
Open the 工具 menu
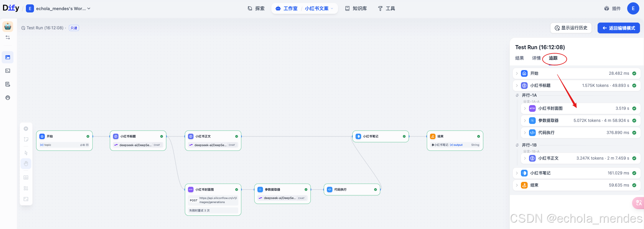pos(386,8)
